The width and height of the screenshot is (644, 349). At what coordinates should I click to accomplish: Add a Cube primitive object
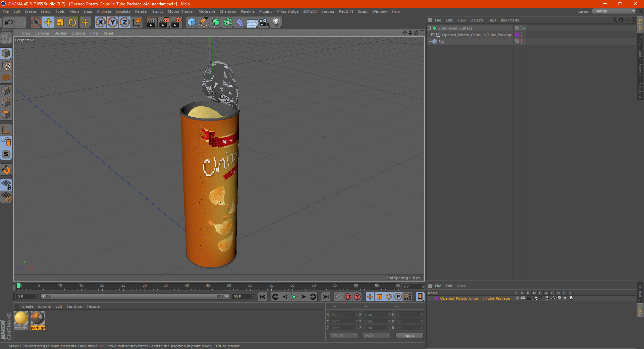click(x=192, y=22)
